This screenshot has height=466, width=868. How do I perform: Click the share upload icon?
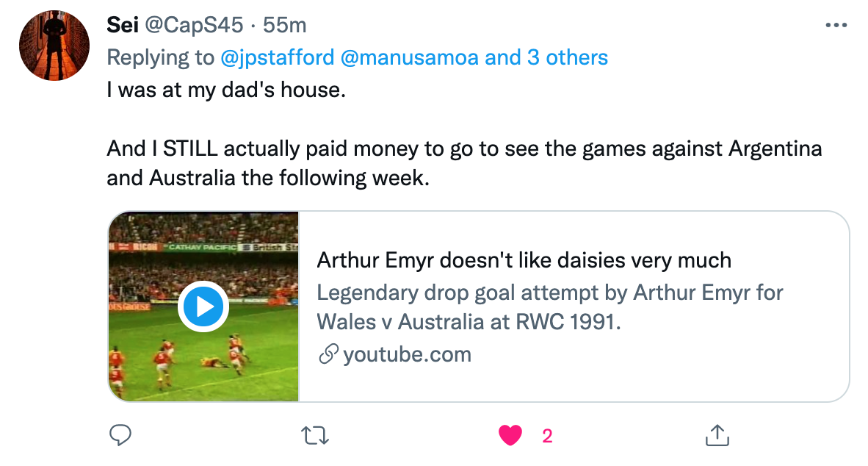point(715,436)
